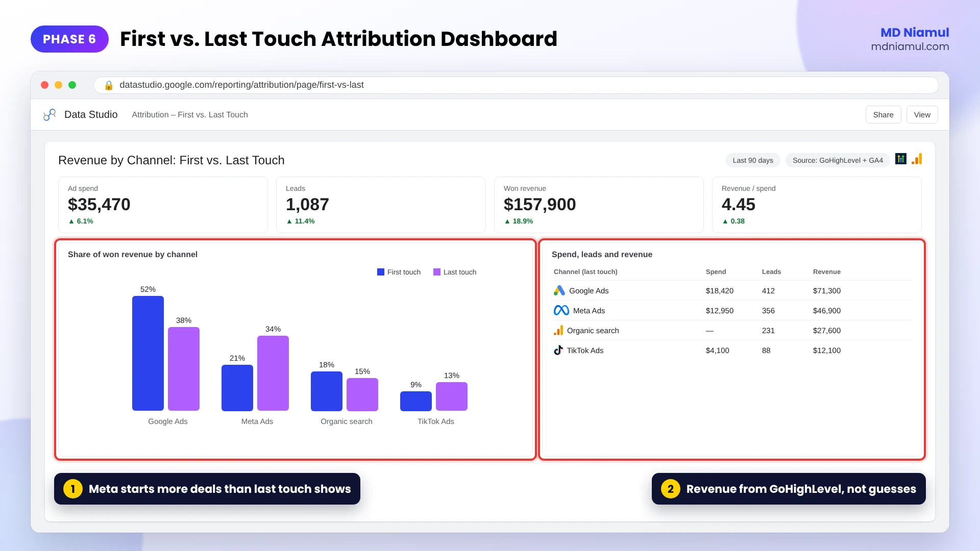Click the $71,300 revenue cell
Screen dimensions: 980x551
826,291
